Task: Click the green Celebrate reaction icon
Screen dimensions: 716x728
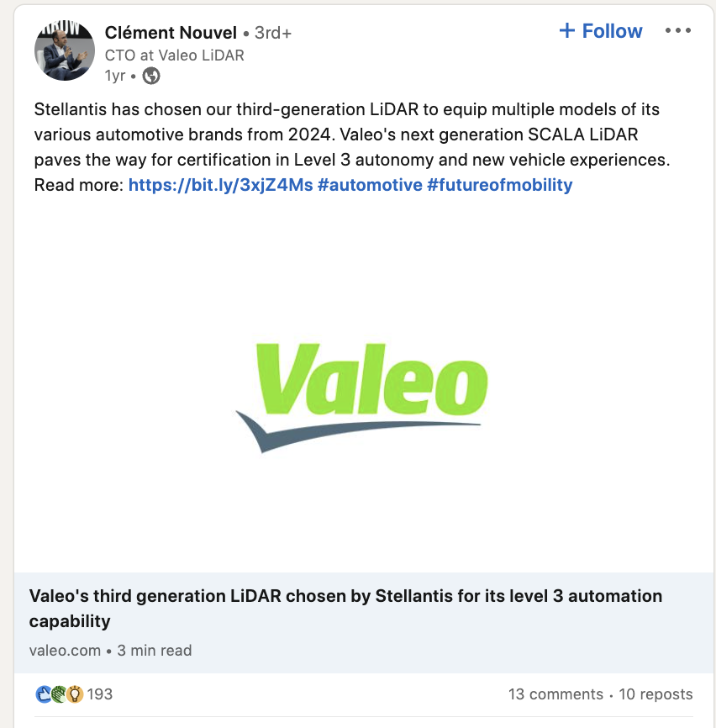Action: click(59, 694)
